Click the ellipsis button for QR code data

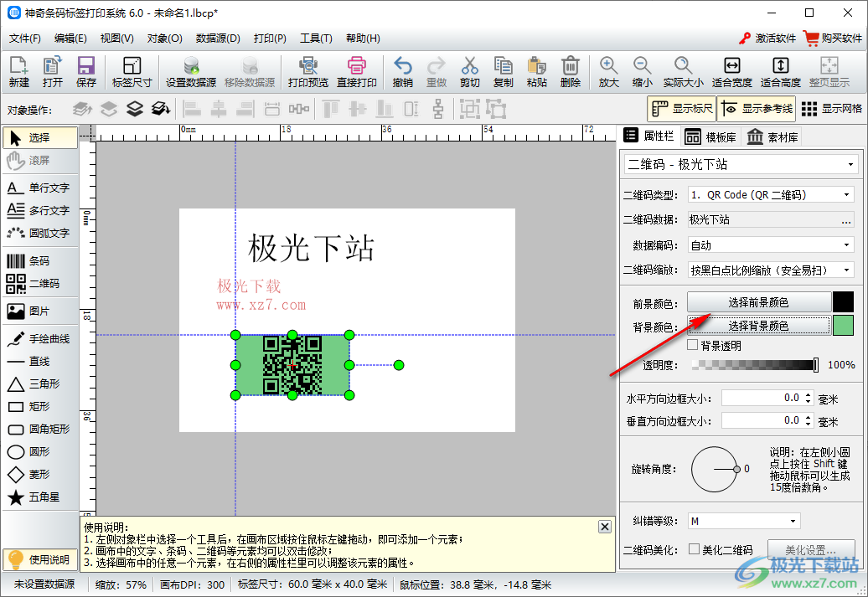846,220
